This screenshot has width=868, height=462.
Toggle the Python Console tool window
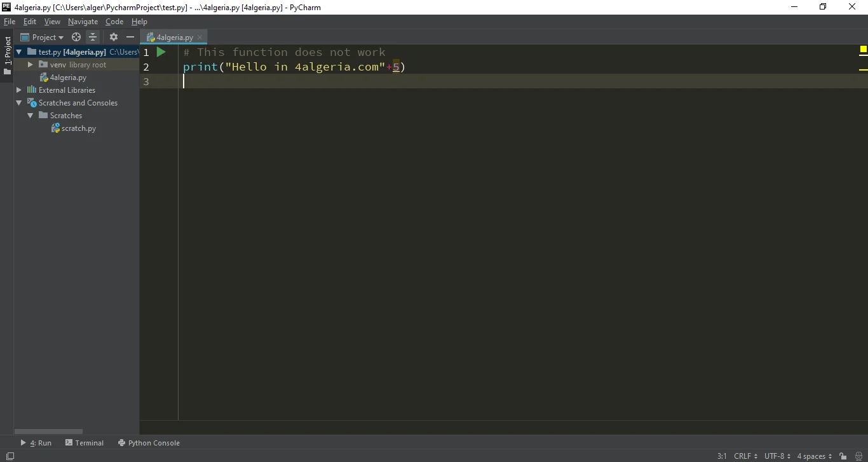(x=149, y=443)
